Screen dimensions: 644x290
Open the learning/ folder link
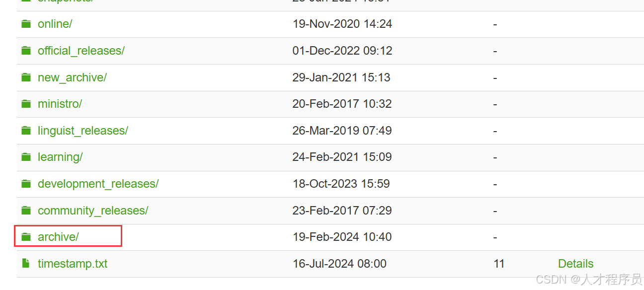60,157
